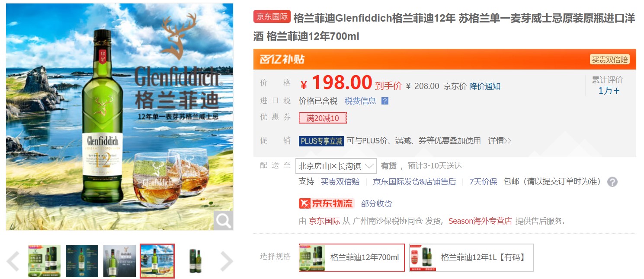Image resolution: width=644 pixels, height=279 pixels.
Task: Click the 京东国际 red badge
Action: point(272,16)
